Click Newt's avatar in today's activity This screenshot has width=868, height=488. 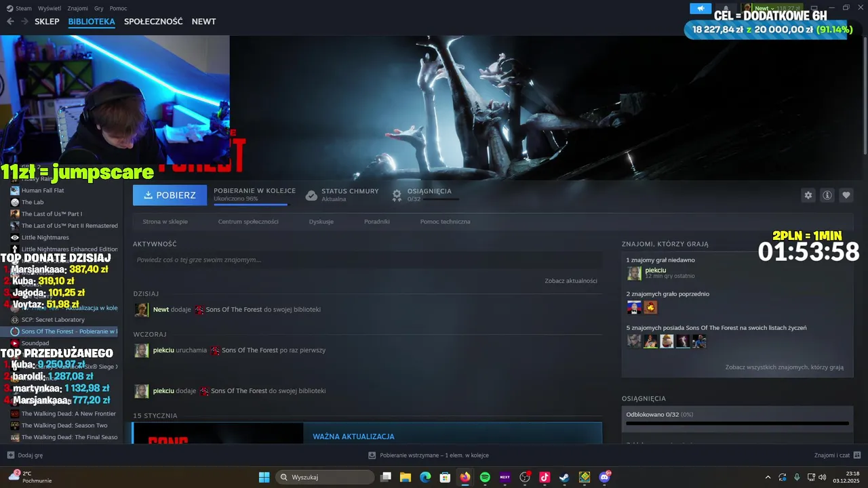click(x=141, y=310)
